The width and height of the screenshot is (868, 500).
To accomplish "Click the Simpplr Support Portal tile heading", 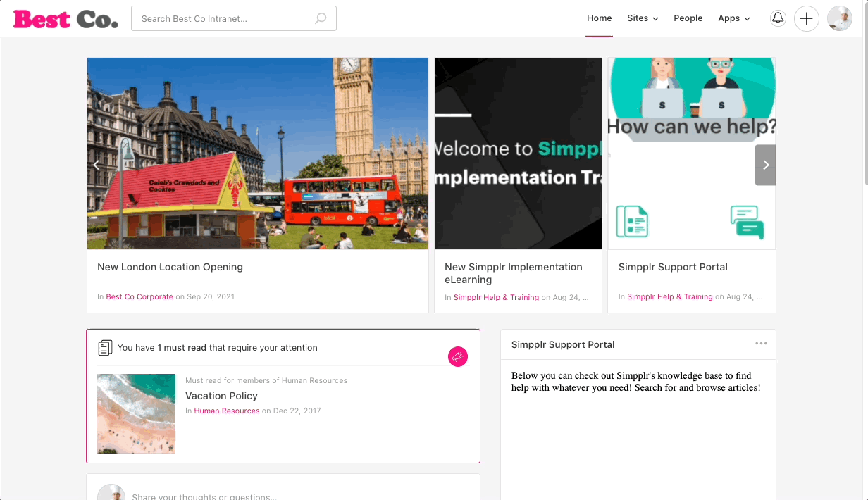I will point(563,344).
